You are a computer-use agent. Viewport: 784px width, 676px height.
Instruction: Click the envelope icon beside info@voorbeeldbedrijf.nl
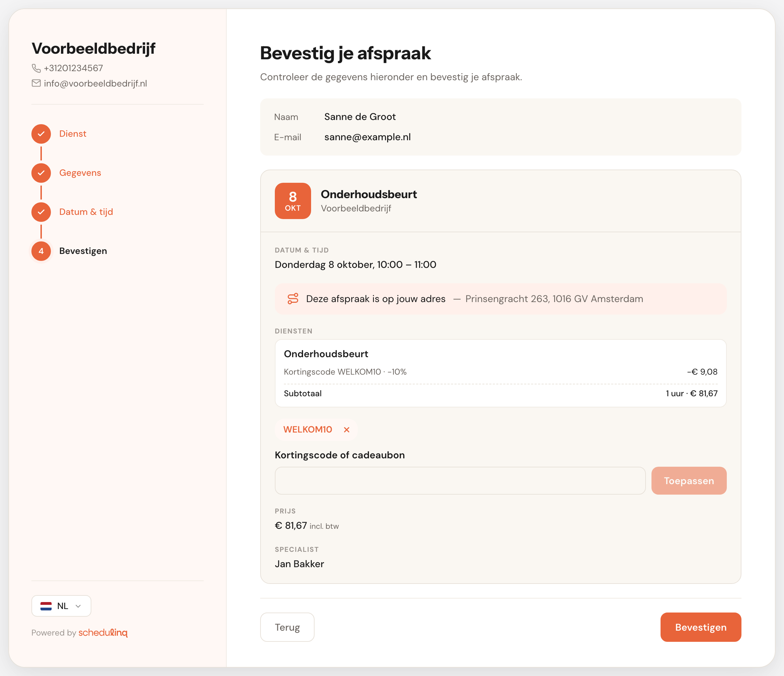tap(36, 83)
